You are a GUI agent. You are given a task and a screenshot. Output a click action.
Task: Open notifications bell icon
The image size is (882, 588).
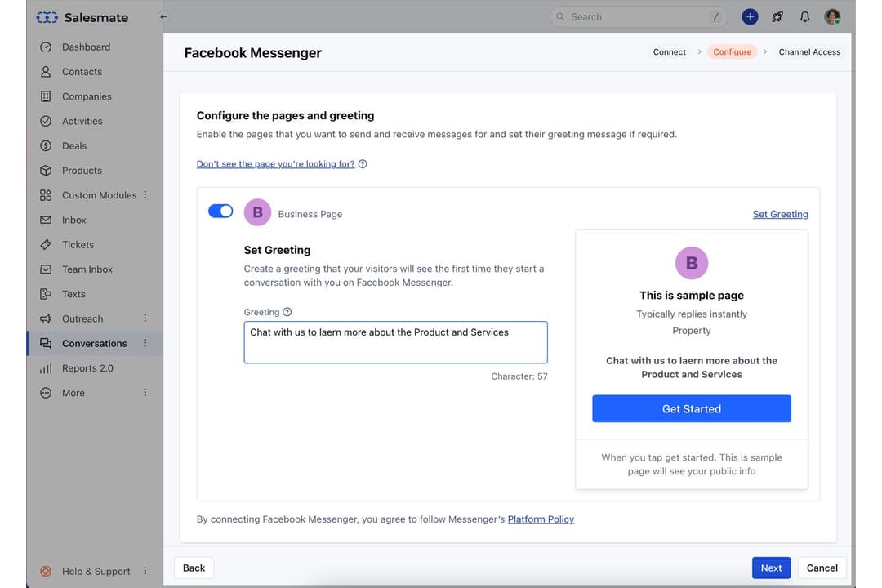click(x=805, y=17)
